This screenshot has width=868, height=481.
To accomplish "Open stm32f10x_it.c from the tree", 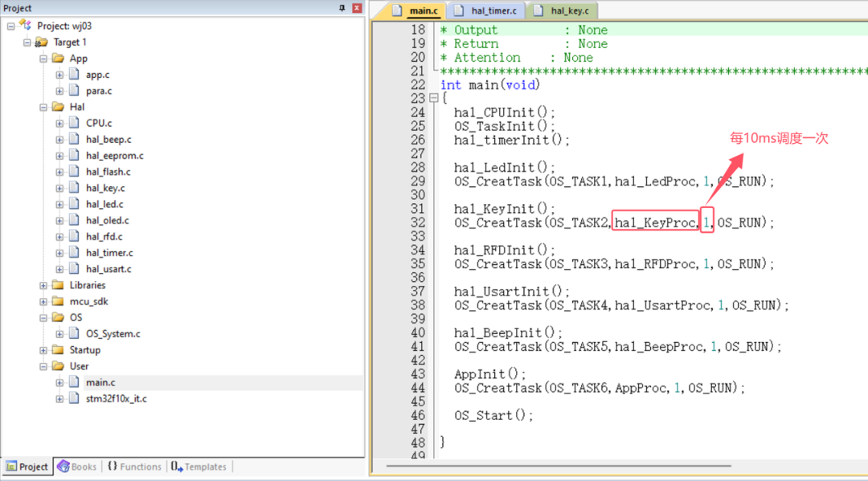I will click(x=117, y=398).
